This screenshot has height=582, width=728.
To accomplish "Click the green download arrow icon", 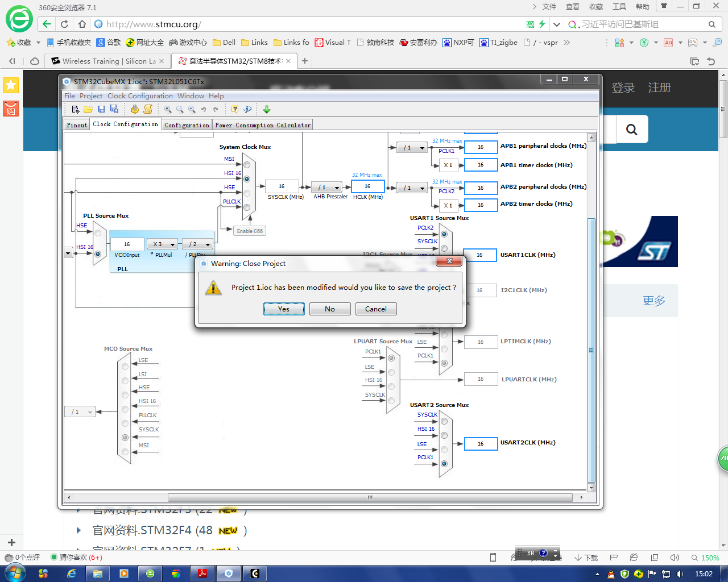I will [x=267, y=109].
